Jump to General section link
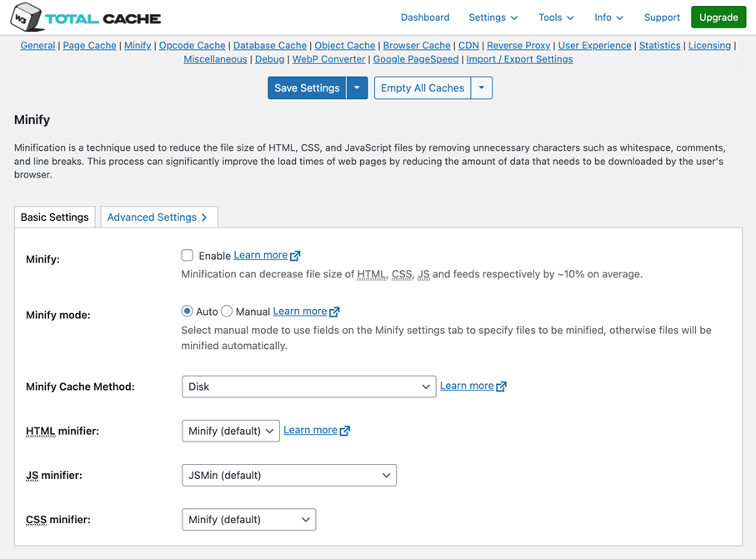Image resolution: width=756 pixels, height=559 pixels. pyautogui.click(x=38, y=45)
